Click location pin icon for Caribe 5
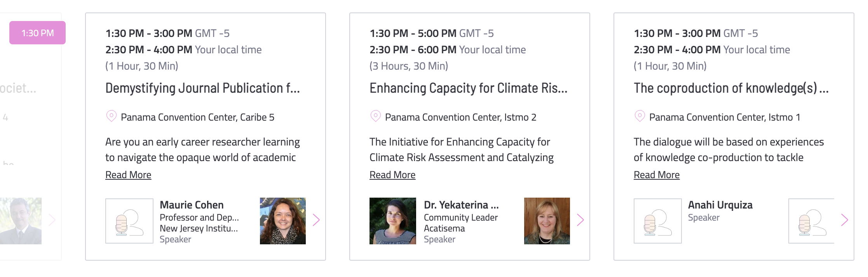868x277 pixels. click(x=112, y=116)
